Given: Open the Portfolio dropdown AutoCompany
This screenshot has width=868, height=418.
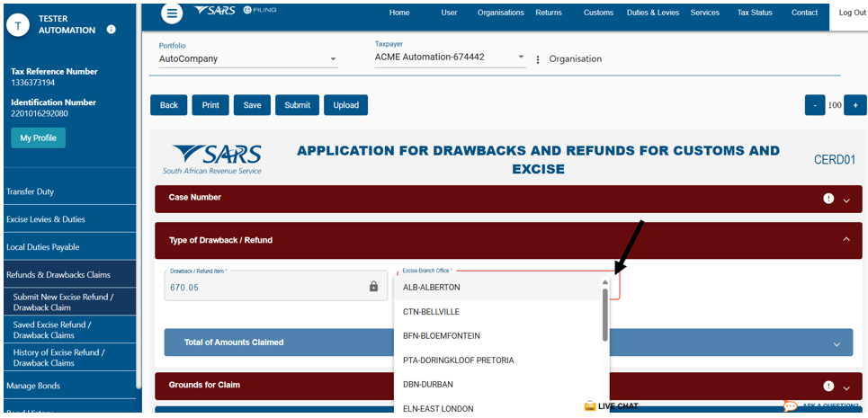Looking at the screenshot, I should (248, 58).
